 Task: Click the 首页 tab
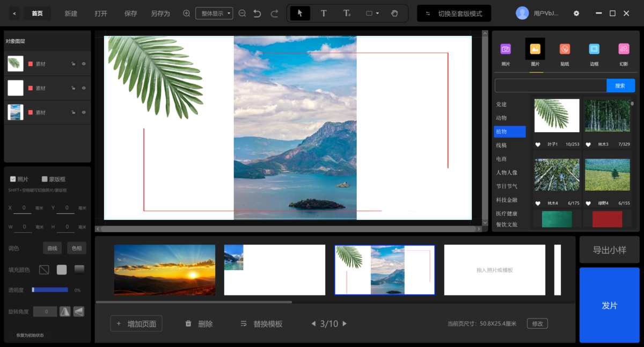[37, 13]
